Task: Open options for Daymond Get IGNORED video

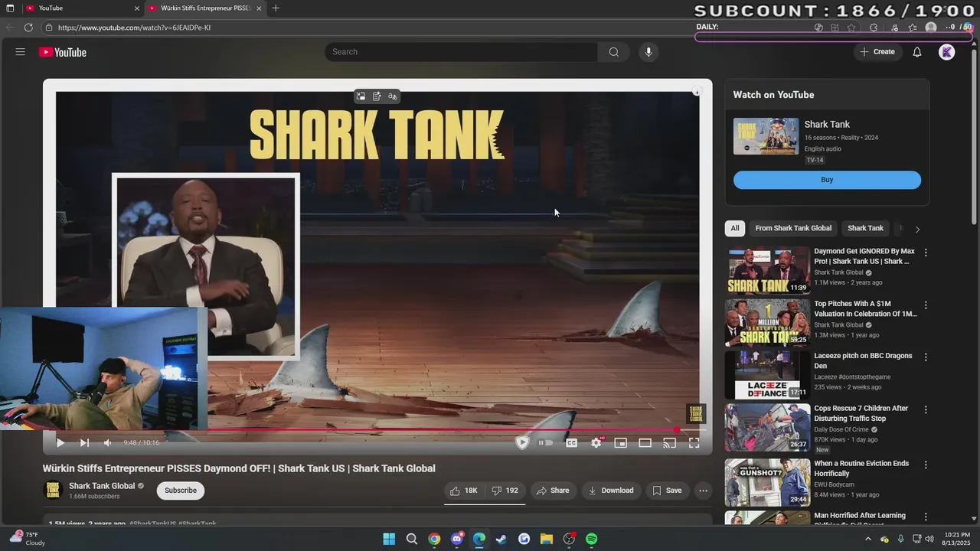Action: click(x=926, y=253)
